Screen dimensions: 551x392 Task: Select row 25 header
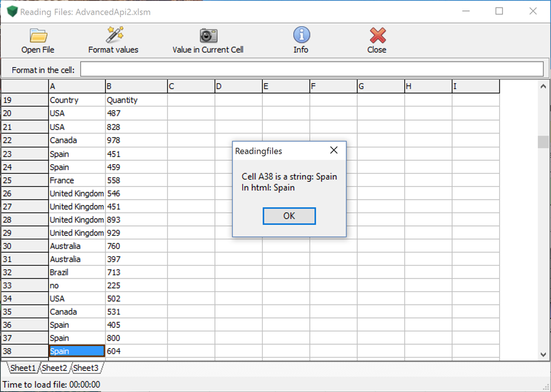[24, 181]
